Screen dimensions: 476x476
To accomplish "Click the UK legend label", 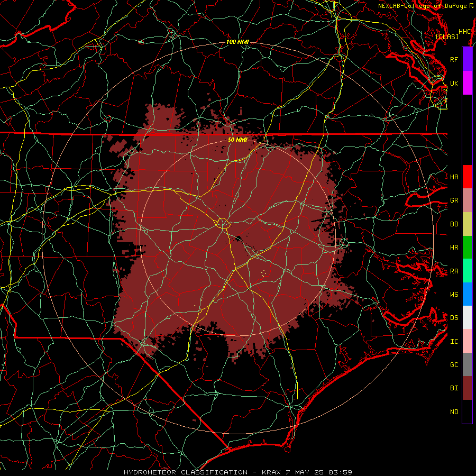I will (454, 83).
